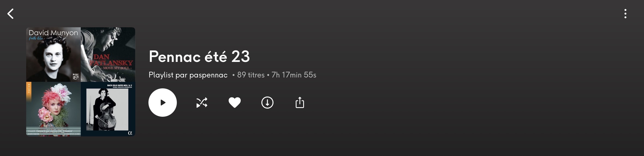The width and height of the screenshot is (644, 156).
Task: Click the playlist title Pennac été 23
Action: tap(199, 57)
